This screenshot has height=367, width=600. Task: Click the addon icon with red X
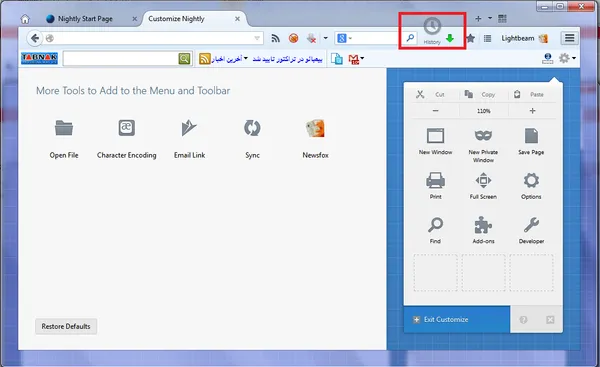tap(312, 38)
